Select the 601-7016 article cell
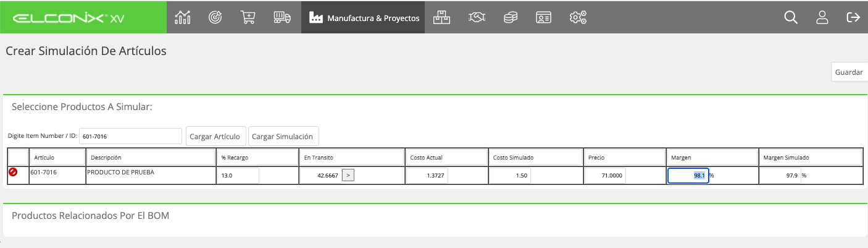The width and height of the screenshot is (868, 248). [57, 176]
